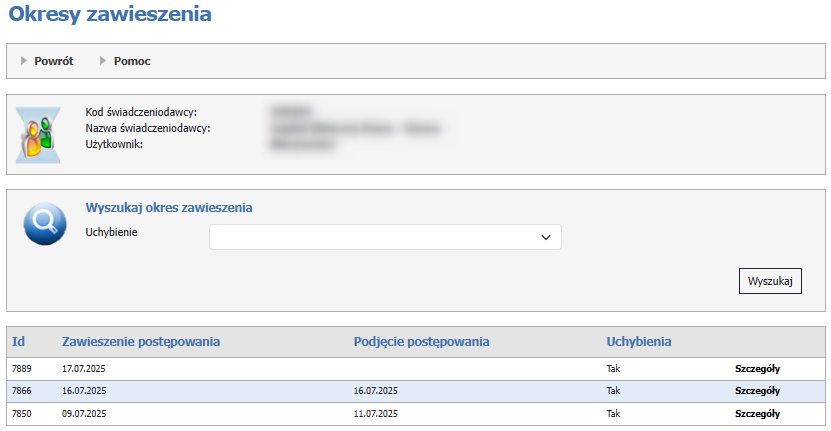The image size is (831, 431).
Task: Click the arrow icon beside Powrót
Action: click(24, 61)
